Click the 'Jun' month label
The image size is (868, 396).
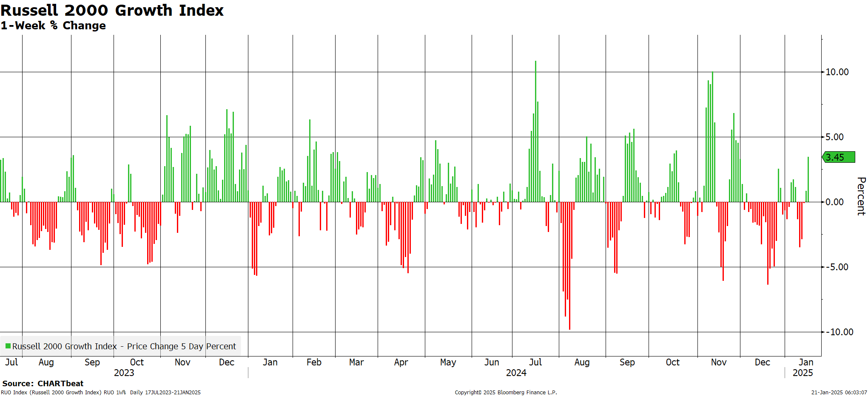point(492,362)
